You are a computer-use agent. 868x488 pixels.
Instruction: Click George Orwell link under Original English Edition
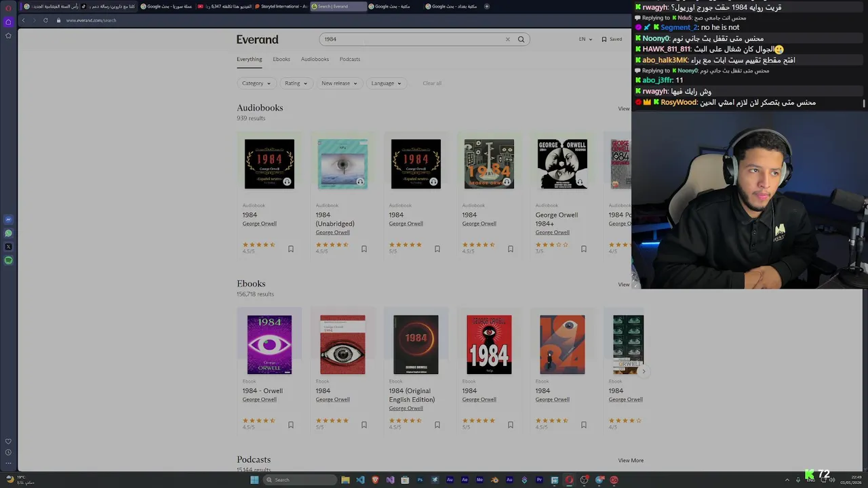(x=406, y=408)
